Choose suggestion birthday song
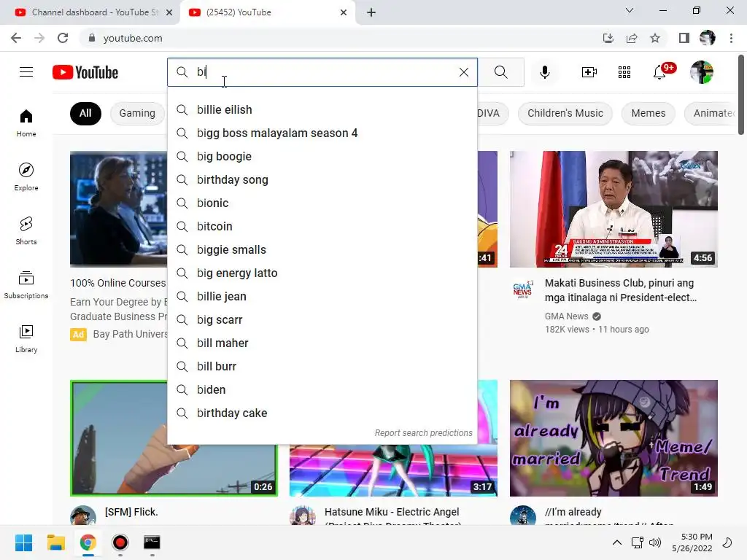 pos(322,179)
